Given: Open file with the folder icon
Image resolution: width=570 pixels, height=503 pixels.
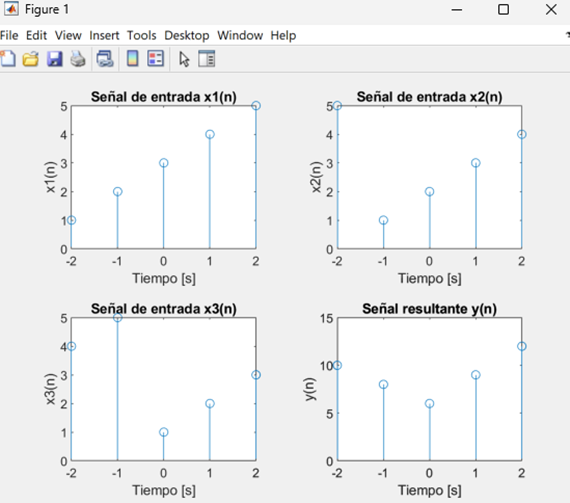Looking at the screenshot, I should 31,59.
